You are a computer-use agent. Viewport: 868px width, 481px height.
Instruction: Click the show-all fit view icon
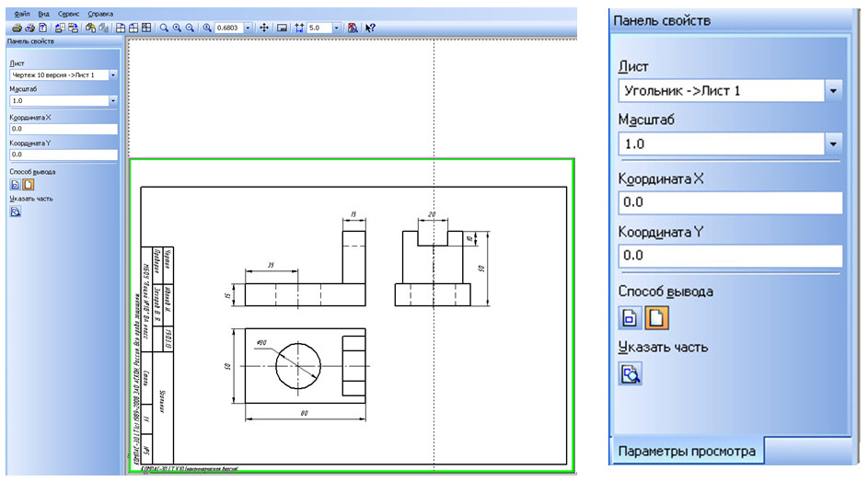pos(282,28)
